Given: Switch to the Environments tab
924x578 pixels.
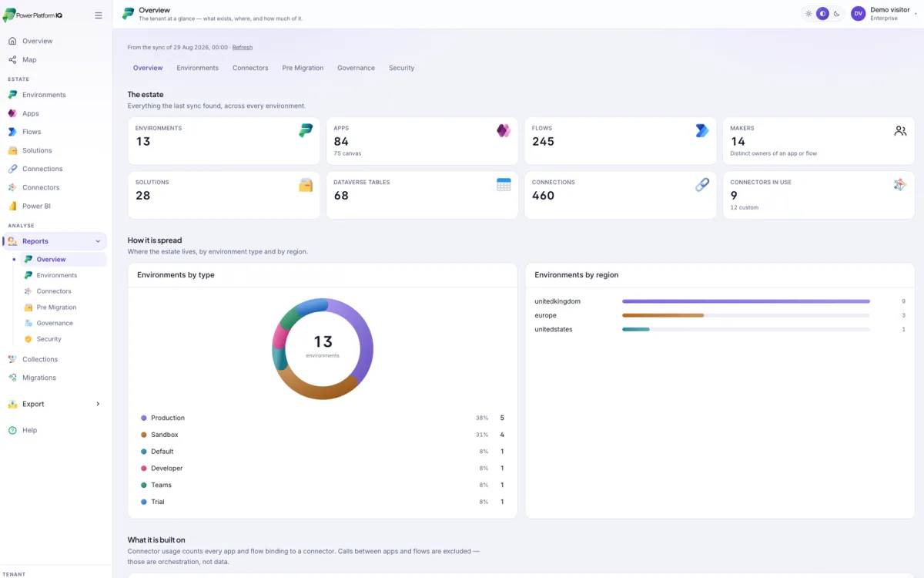Looking at the screenshot, I should point(197,68).
